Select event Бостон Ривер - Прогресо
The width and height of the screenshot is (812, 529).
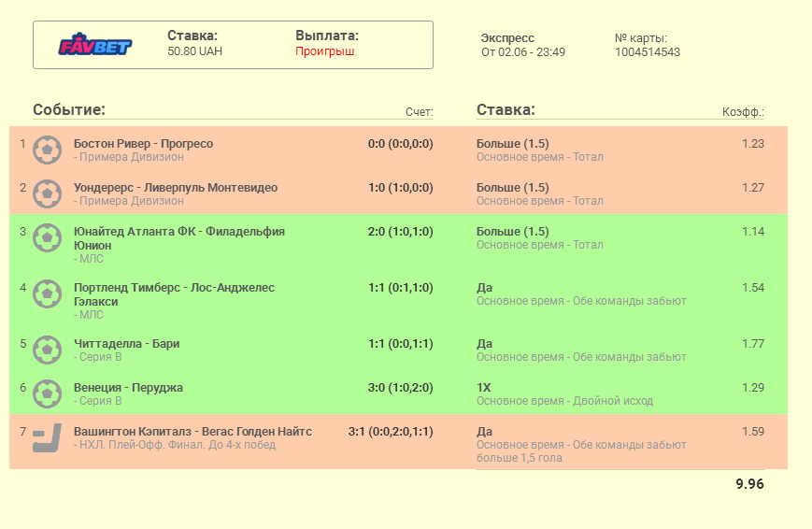pyautogui.click(x=144, y=144)
